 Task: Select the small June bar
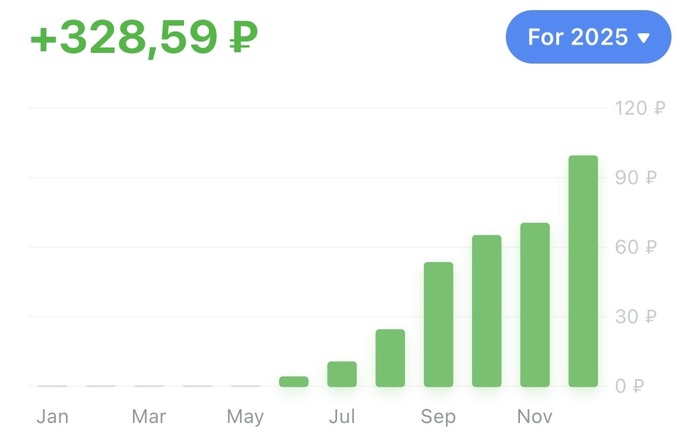pyautogui.click(x=294, y=381)
